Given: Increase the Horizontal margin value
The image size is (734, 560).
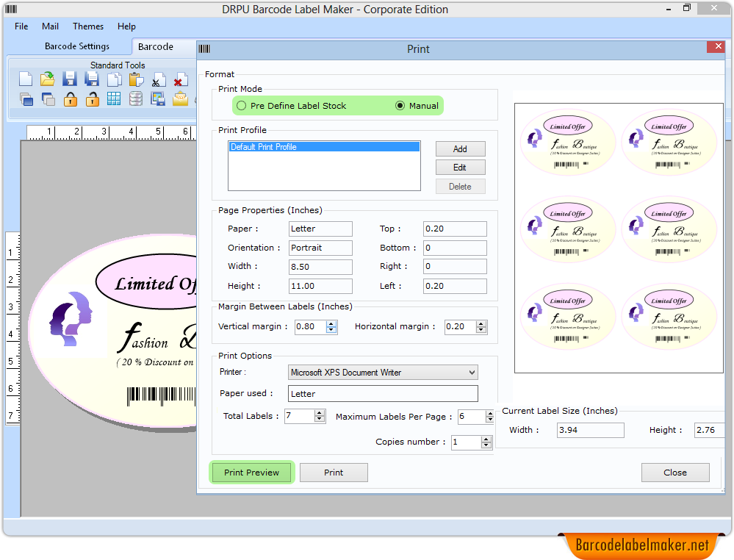Looking at the screenshot, I should click(481, 323).
